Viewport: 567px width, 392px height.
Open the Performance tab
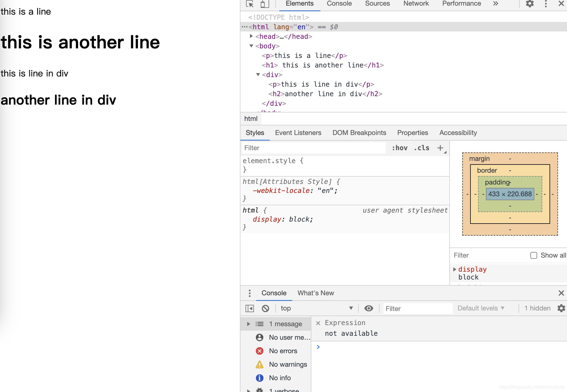pos(461,4)
